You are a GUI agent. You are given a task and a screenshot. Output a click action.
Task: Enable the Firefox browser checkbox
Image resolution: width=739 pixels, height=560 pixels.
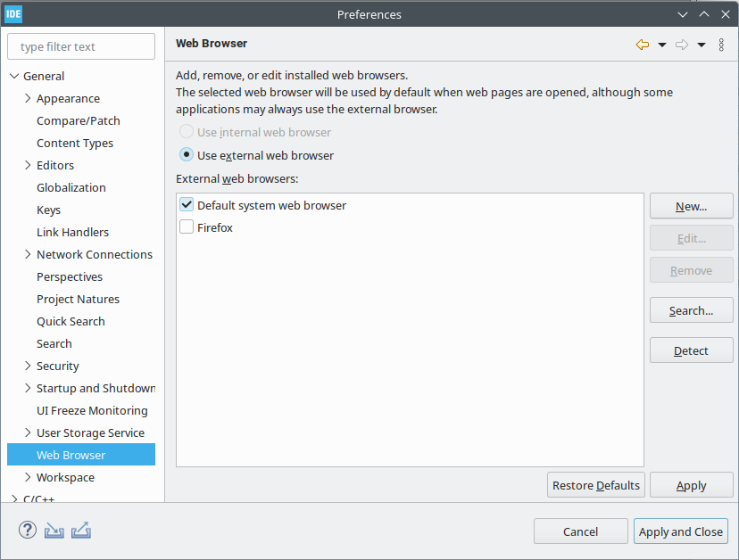pyautogui.click(x=186, y=226)
